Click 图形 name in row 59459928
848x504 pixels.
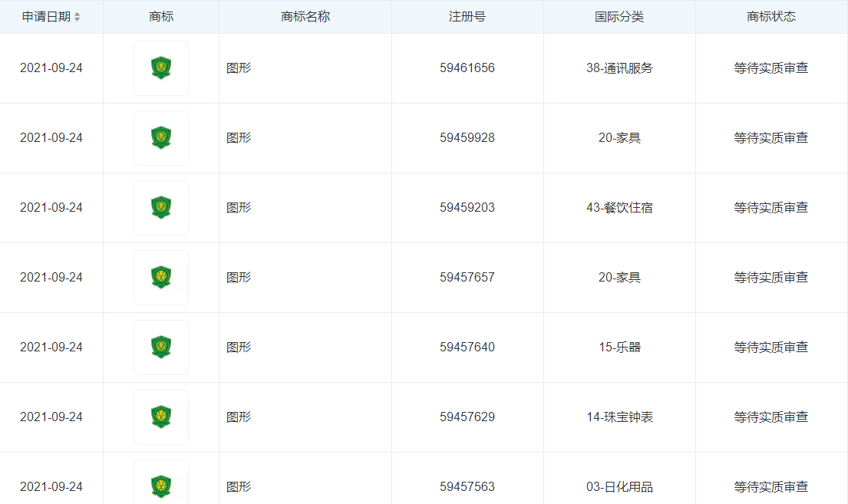[x=239, y=138]
